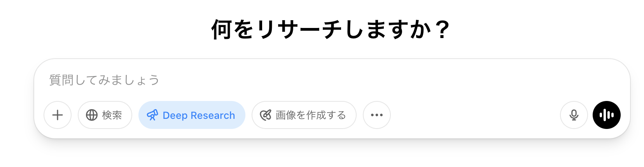Select the 検索 text label

pyautogui.click(x=112, y=115)
